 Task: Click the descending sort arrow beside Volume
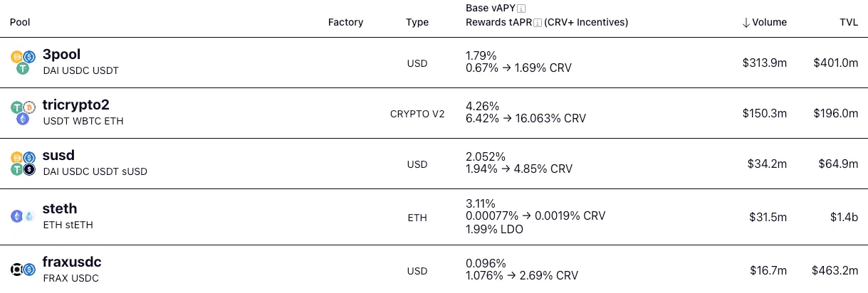tap(746, 22)
